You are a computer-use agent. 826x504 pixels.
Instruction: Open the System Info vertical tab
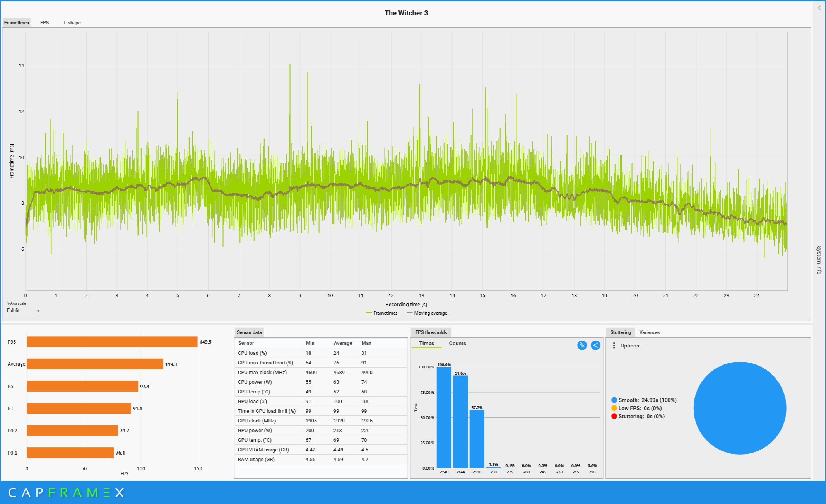click(819, 260)
